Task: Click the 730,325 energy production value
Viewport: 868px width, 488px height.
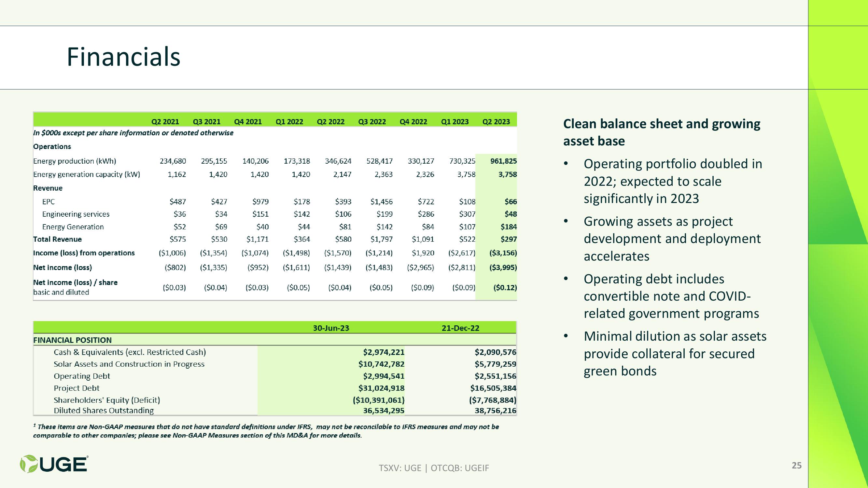Action: tap(462, 161)
